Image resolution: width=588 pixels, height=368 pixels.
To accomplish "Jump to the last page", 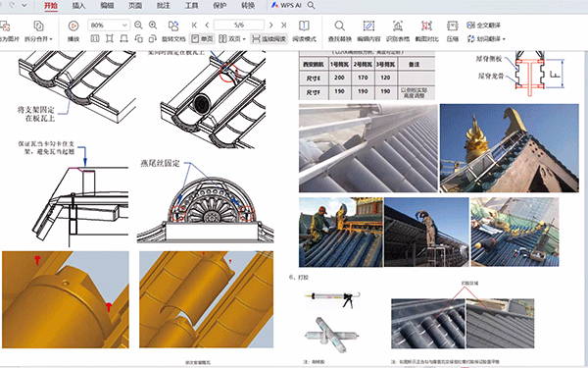I will point(284,26).
